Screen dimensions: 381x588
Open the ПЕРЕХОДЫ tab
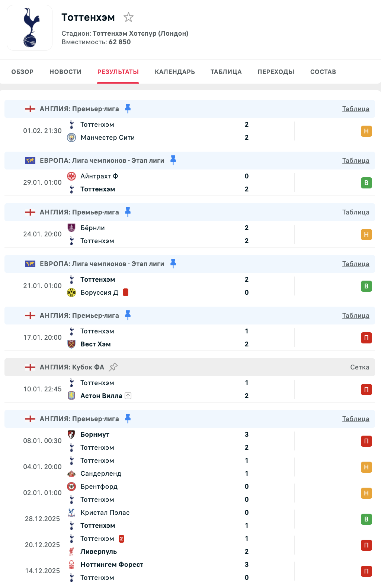276,72
